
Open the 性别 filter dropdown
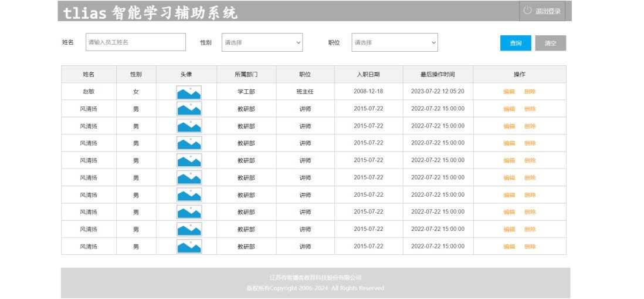(x=262, y=42)
